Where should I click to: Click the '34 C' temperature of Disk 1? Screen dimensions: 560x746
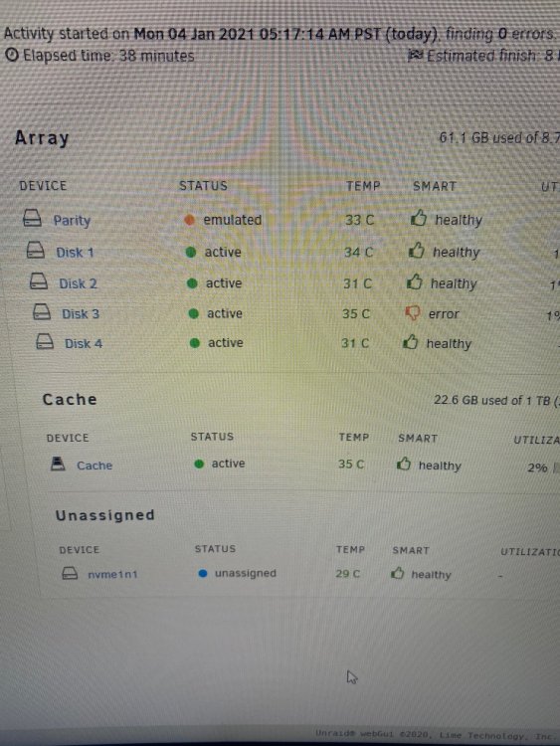[x=358, y=253]
